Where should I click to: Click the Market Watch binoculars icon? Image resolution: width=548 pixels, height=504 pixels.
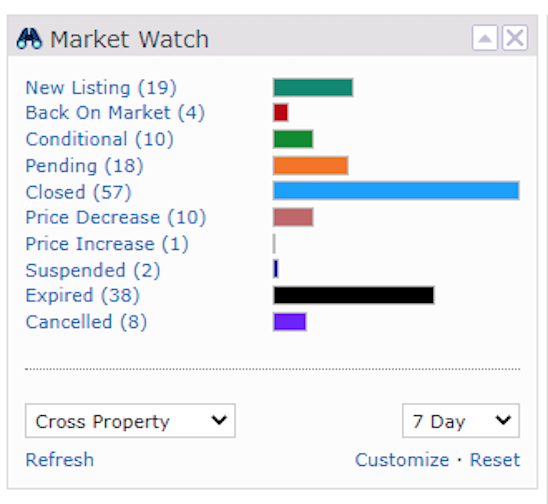point(29,38)
